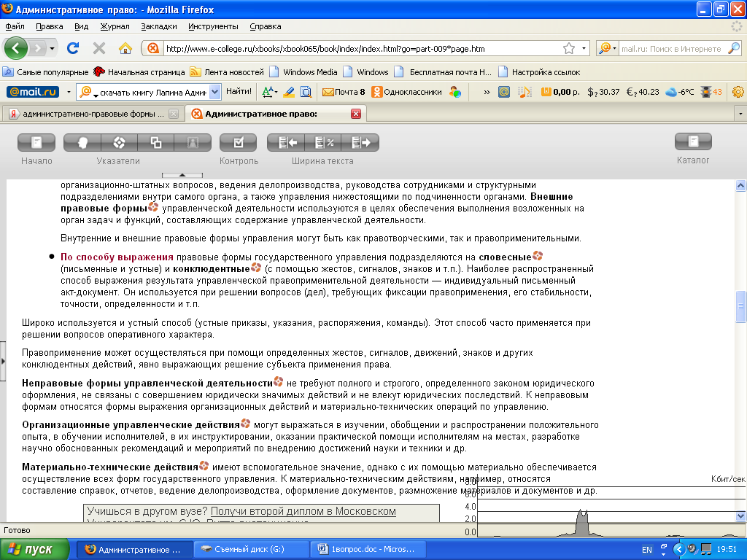Open the list-all-tabs dropdown
The image size is (747, 560).
[x=740, y=114]
